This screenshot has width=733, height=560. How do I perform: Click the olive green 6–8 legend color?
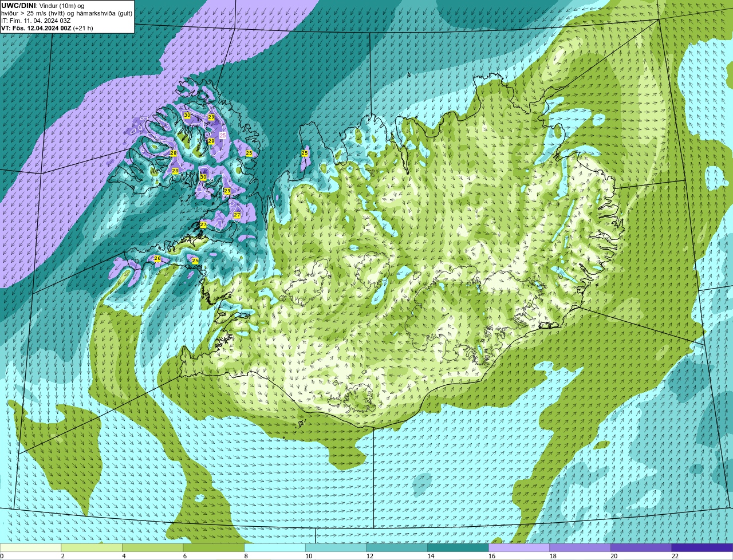(214, 547)
